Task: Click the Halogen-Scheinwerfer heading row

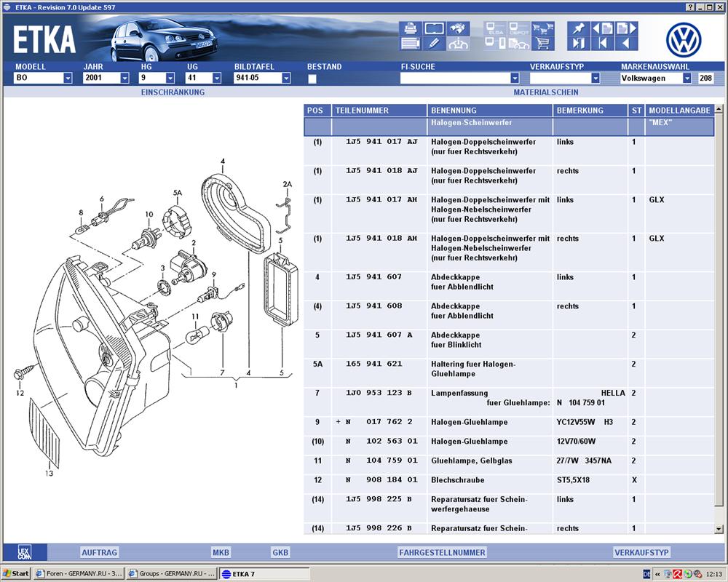Action: pyautogui.click(x=509, y=127)
